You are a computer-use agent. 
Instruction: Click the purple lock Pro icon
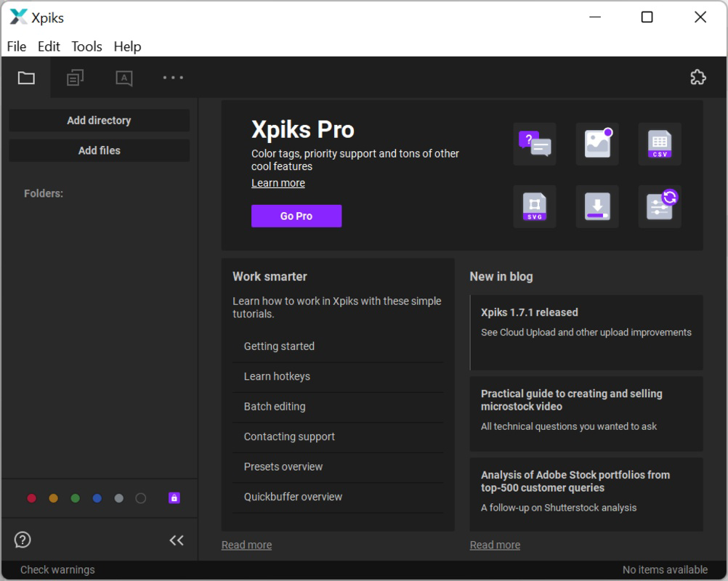tap(174, 498)
